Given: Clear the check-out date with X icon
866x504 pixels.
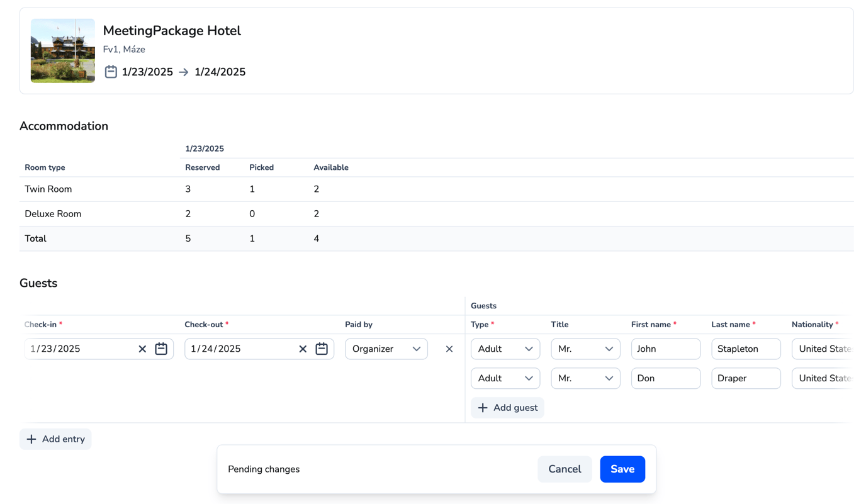Looking at the screenshot, I should [x=303, y=349].
